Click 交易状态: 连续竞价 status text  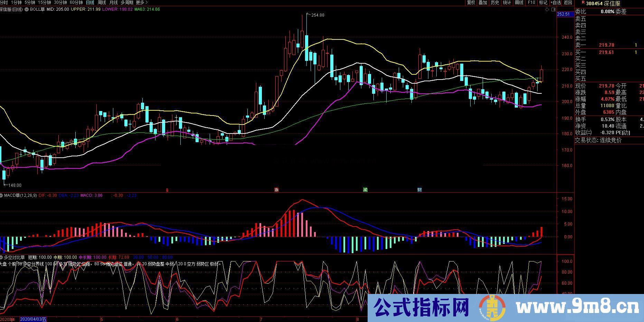[x=598, y=140]
